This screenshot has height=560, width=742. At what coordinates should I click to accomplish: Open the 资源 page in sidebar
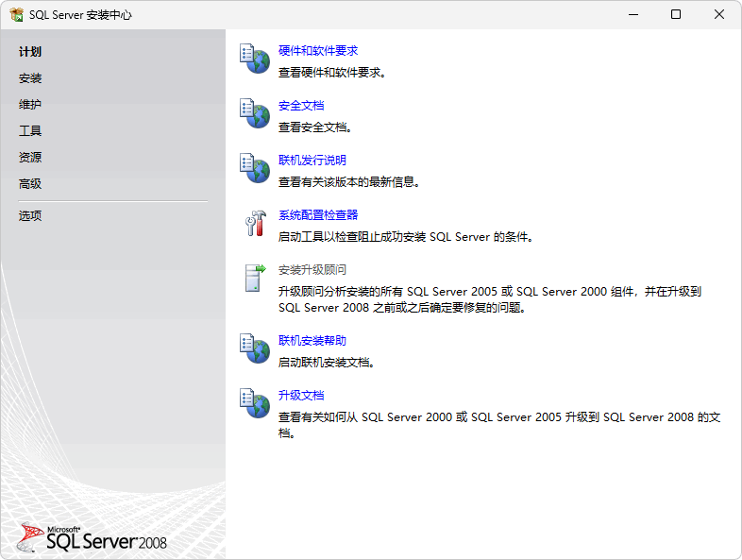click(30, 158)
